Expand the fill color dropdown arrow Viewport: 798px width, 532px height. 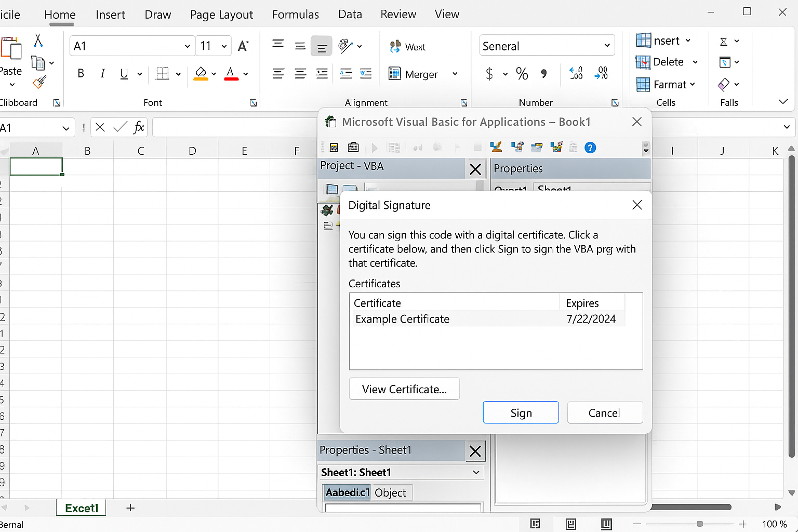tap(214, 74)
